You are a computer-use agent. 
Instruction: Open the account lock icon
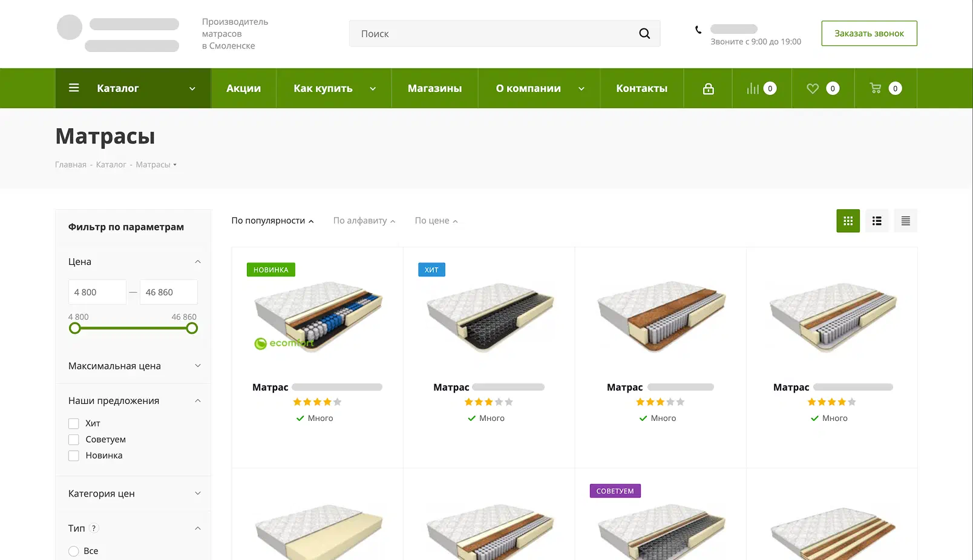click(x=708, y=89)
